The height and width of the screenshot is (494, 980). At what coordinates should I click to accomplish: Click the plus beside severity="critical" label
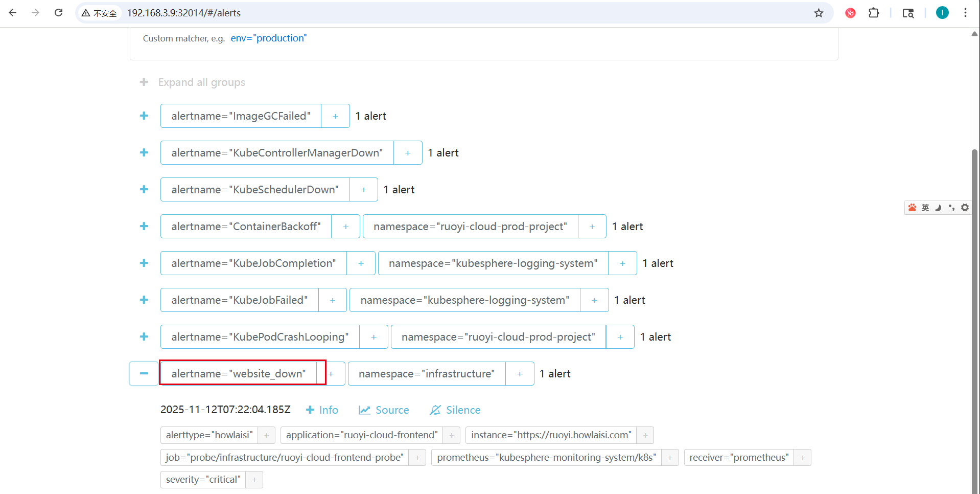(x=254, y=479)
